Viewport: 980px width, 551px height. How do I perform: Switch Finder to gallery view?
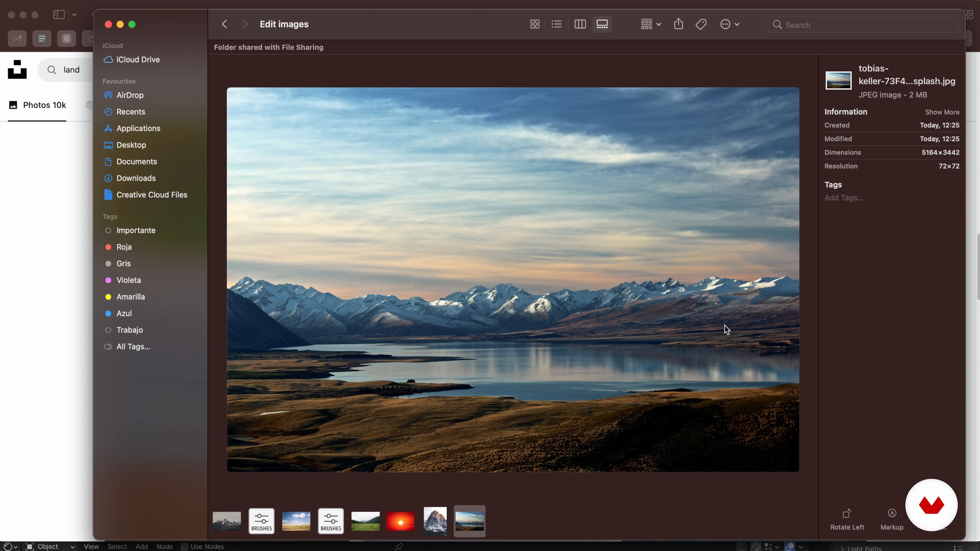click(602, 24)
